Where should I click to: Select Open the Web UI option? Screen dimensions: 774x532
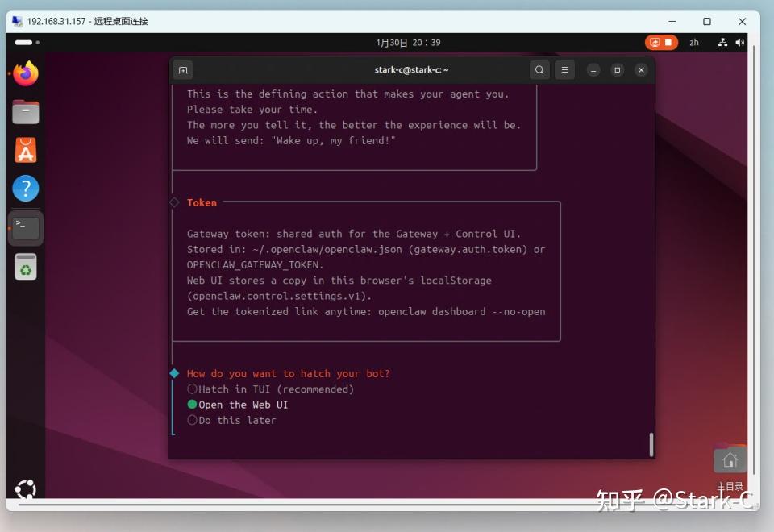[237, 405]
